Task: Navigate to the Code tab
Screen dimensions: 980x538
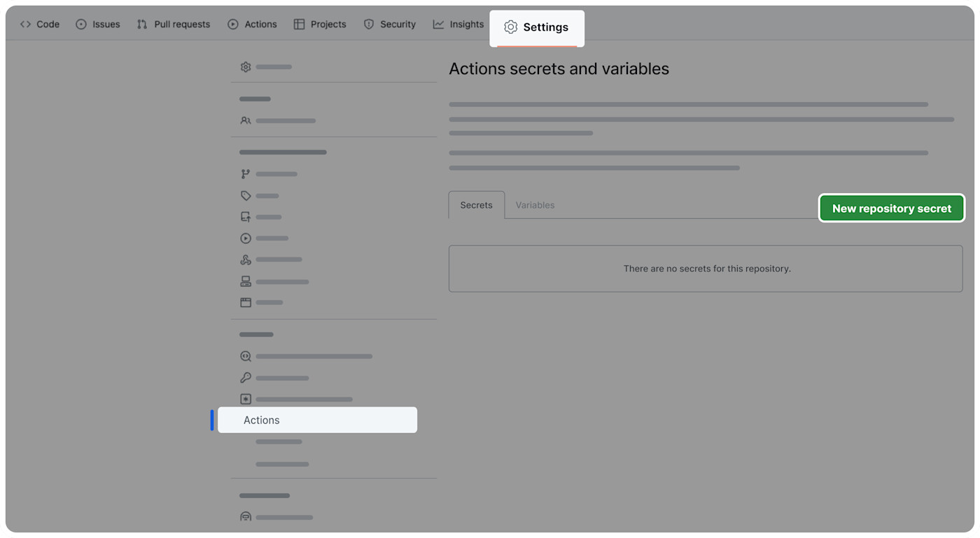Action: point(40,24)
